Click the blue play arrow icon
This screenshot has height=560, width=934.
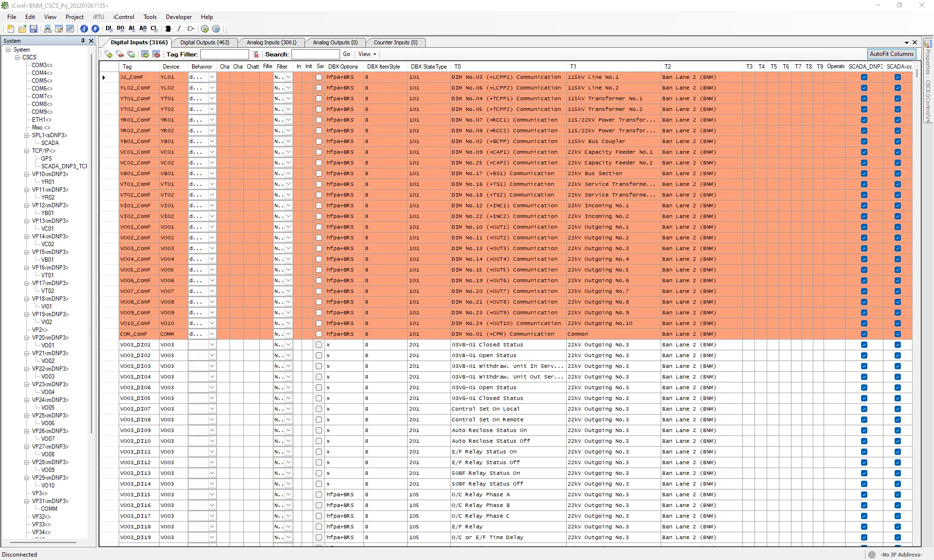click(95, 29)
